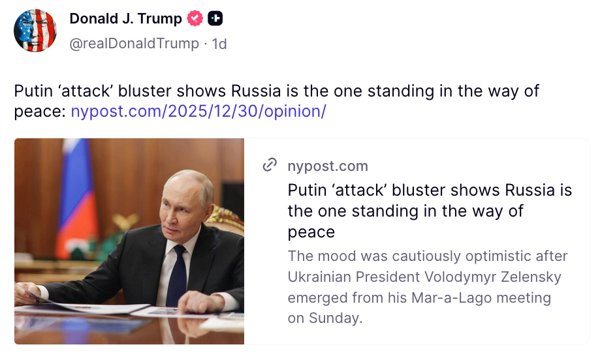Image resolution: width=602 pixels, height=364 pixels.
Task: Open the Donald J. Trump display name
Action: pyautogui.click(x=125, y=19)
